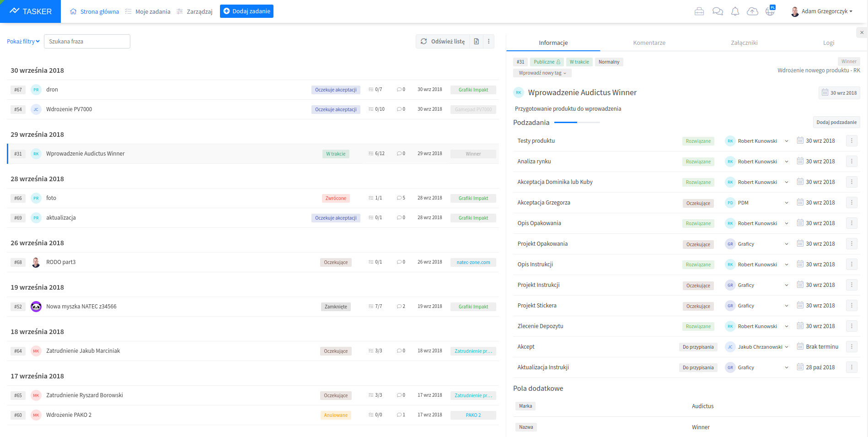
Task: Click the Szukana fraza search field
Action: 87,42
